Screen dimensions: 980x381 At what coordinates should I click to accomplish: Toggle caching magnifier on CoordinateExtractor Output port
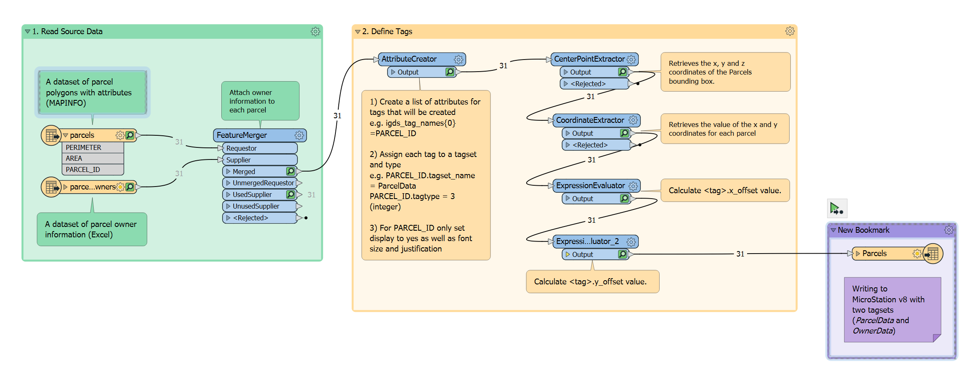(624, 133)
